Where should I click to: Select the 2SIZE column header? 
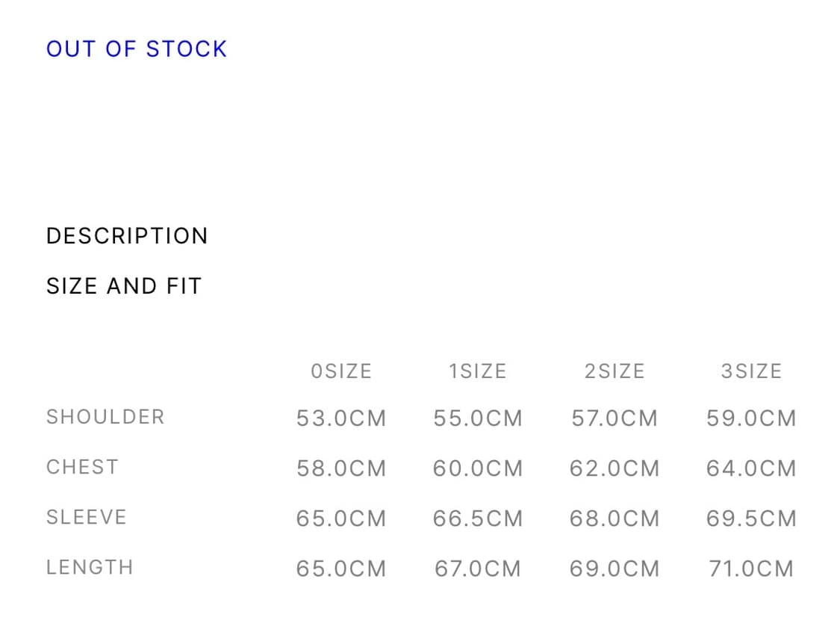[x=615, y=371]
